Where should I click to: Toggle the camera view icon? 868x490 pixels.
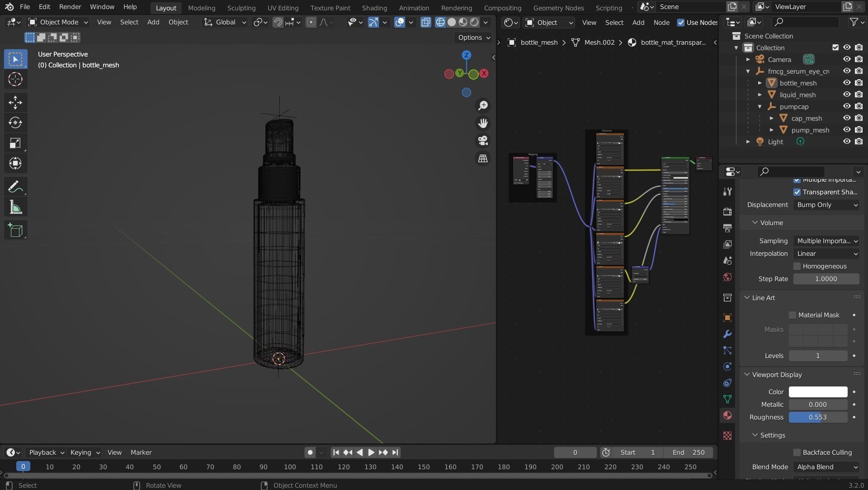483,141
